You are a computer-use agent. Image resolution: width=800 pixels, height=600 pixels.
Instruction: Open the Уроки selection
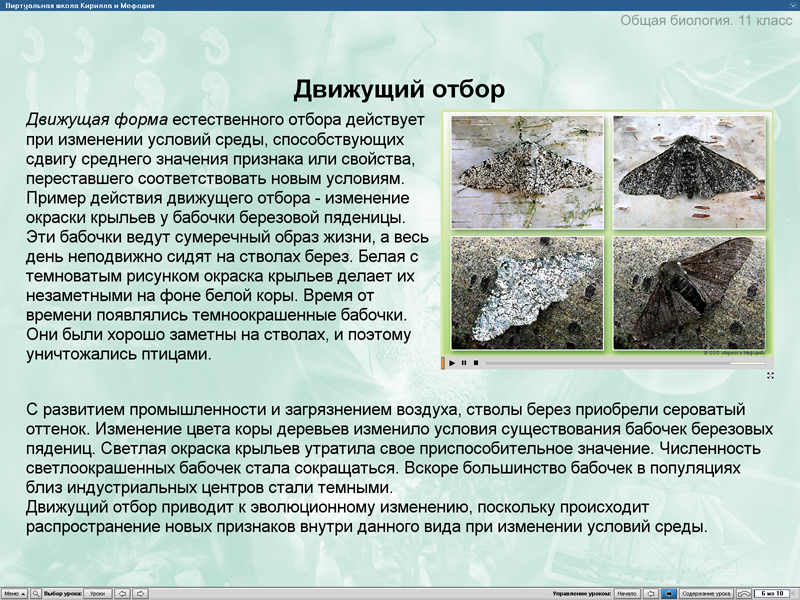[97, 592]
